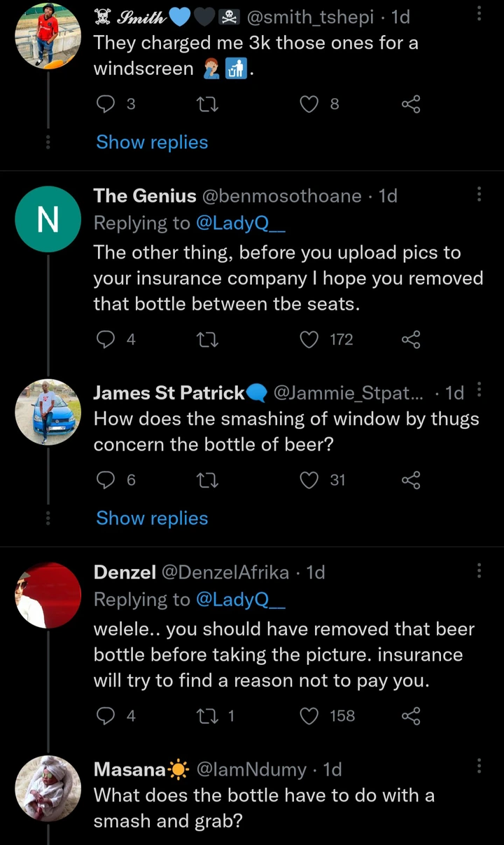
Task: Like James St Patrick's beer bottle tweet
Action: click(309, 480)
